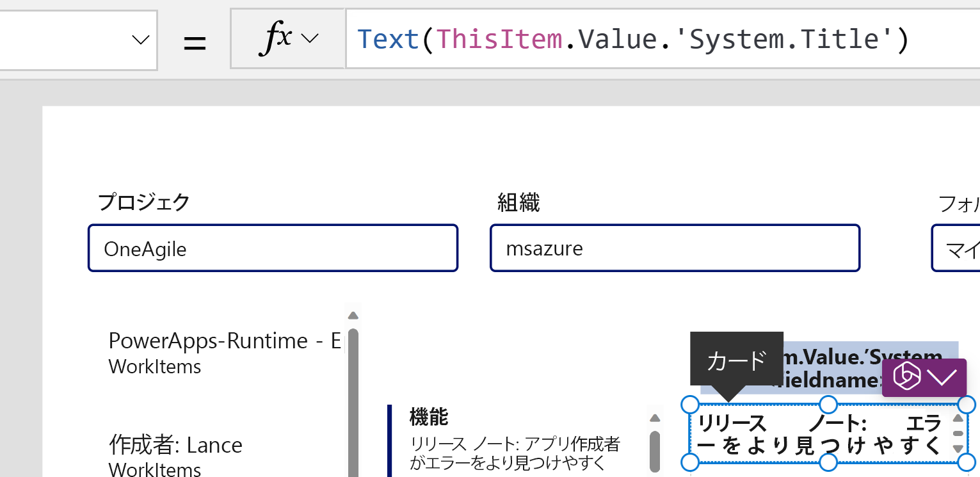This screenshot has width=980, height=477.
Task: Click the OneAgile project input field
Action: click(x=273, y=248)
